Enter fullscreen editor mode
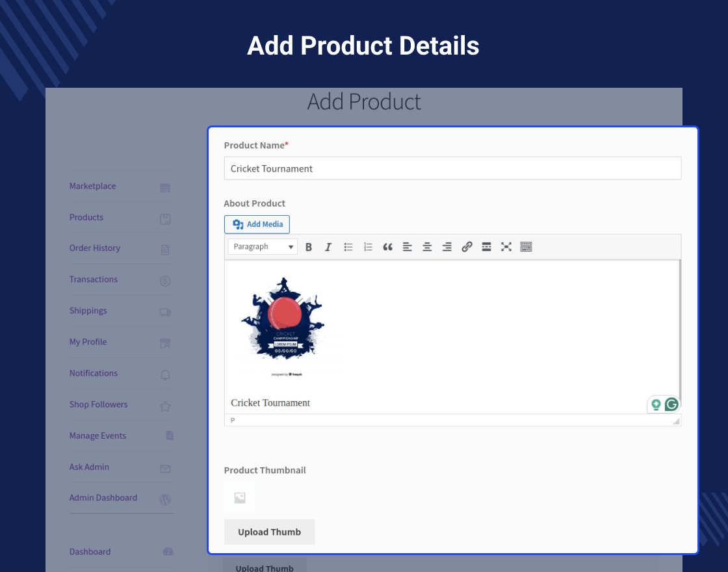Image resolution: width=728 pixels, height=572 pixels. [506, 247]
